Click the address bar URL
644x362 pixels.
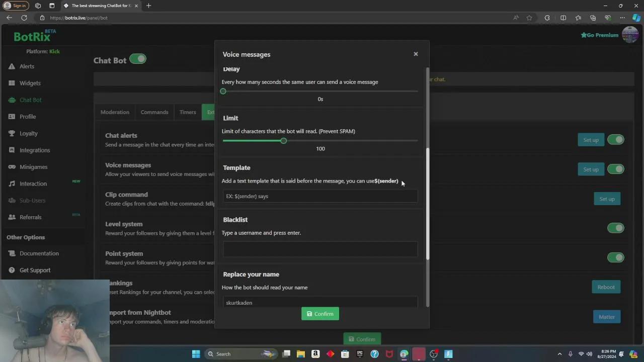coord(78,18)
